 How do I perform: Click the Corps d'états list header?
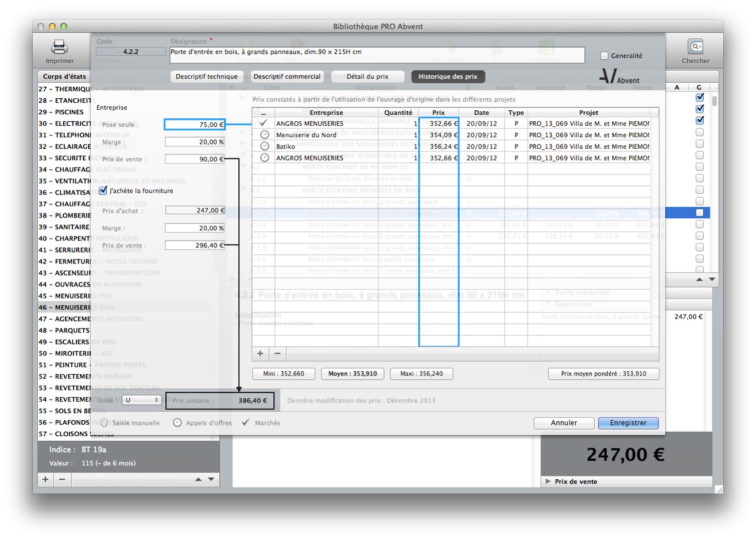(x=64, y=76)
